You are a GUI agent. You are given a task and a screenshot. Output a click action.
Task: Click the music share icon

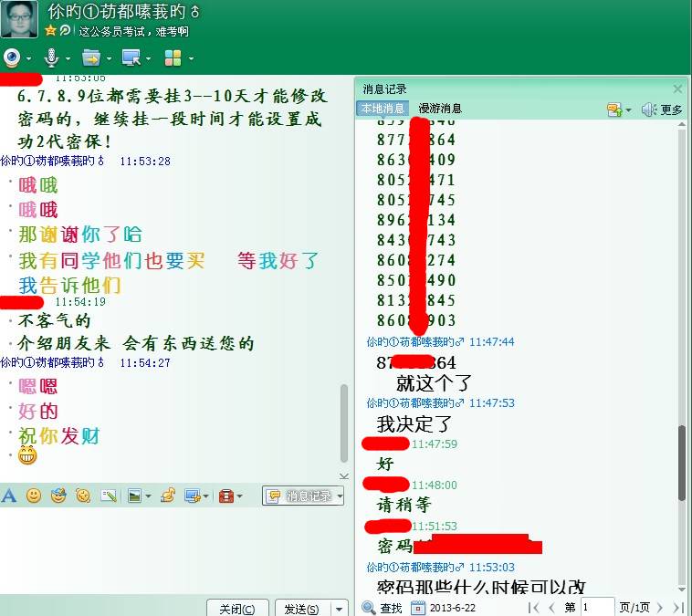pyautogui.click(x=168, y=496)
